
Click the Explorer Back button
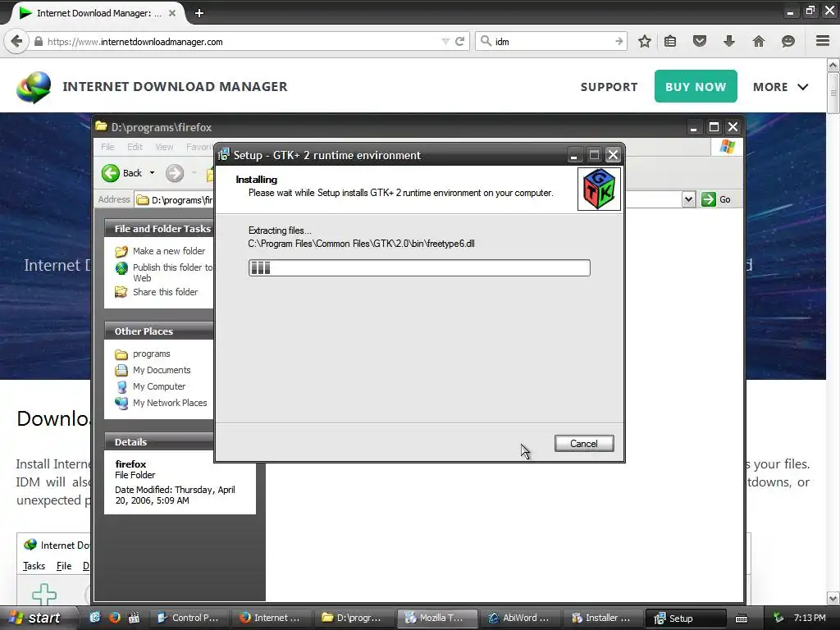(x=122, y=173)
